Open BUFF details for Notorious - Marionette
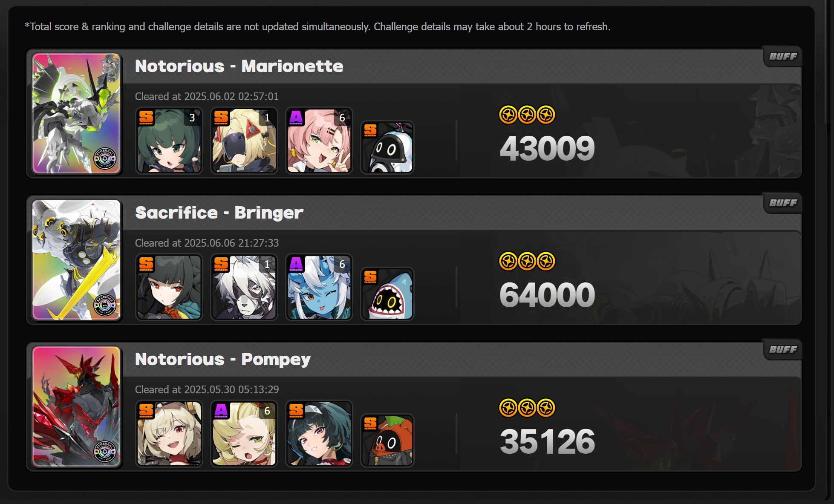The image size is (834, 504). (x=783, y=57)
